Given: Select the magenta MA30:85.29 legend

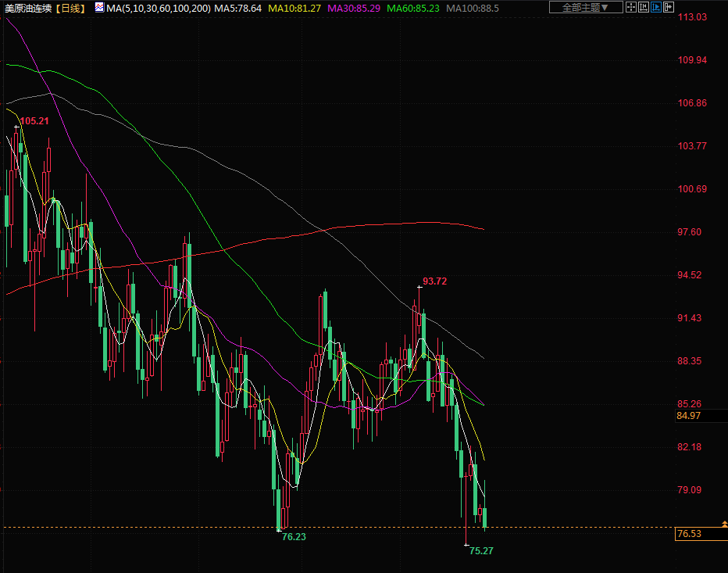Looking at the screenshot, I should point(354,8).
